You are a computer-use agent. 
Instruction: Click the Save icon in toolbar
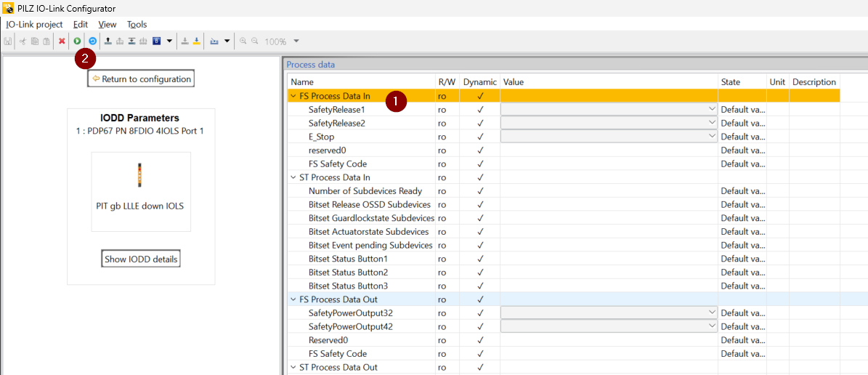(8, 41)
